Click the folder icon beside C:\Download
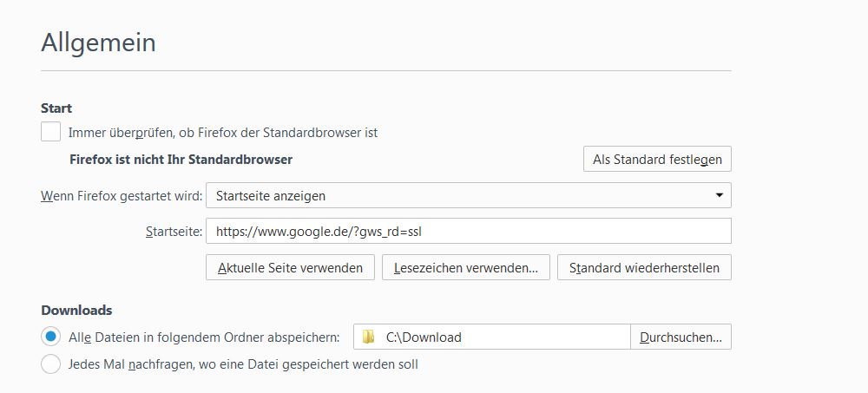 (369, 337)
